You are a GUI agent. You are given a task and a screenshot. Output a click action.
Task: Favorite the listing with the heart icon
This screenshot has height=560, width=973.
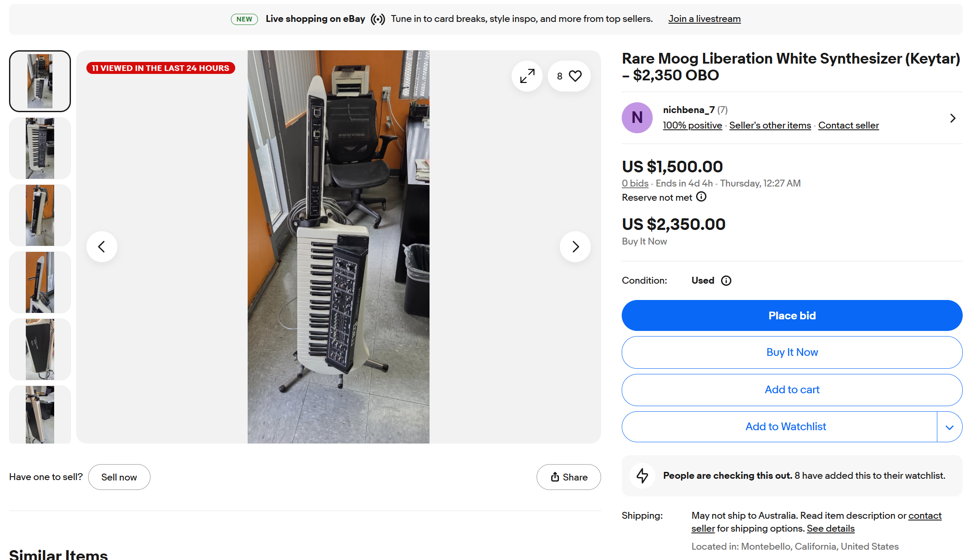point(575,76)
